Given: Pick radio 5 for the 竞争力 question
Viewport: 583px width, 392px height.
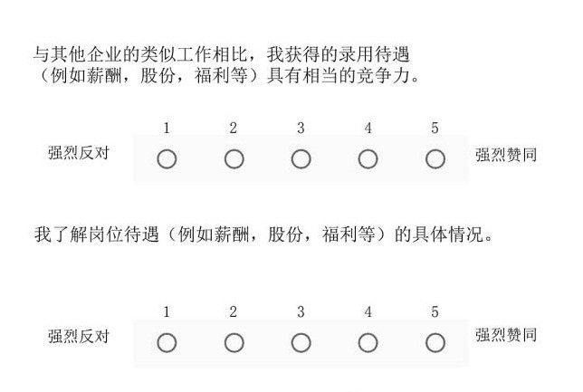Looking at the screenshot, I should (435, 159).
